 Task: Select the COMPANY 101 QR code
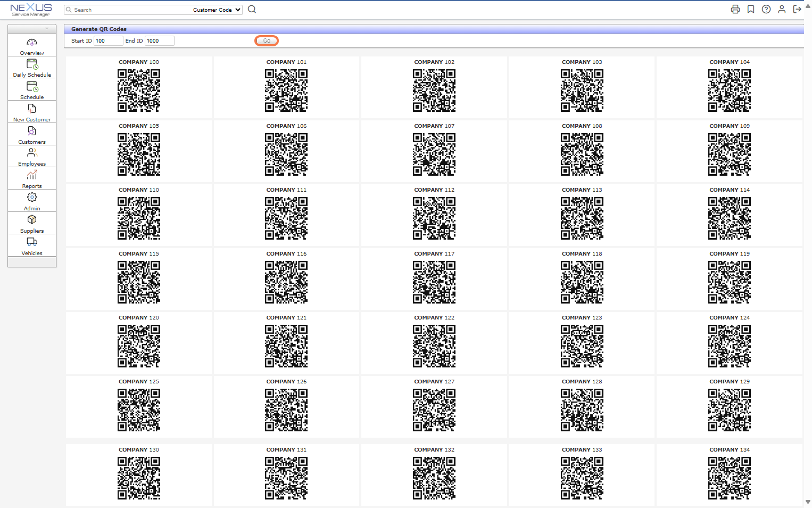286,91
